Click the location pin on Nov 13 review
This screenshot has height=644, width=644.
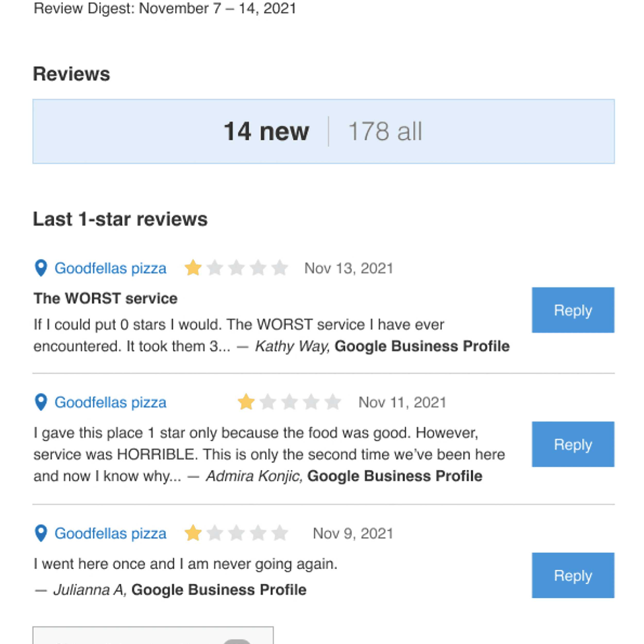coord(41,268)
